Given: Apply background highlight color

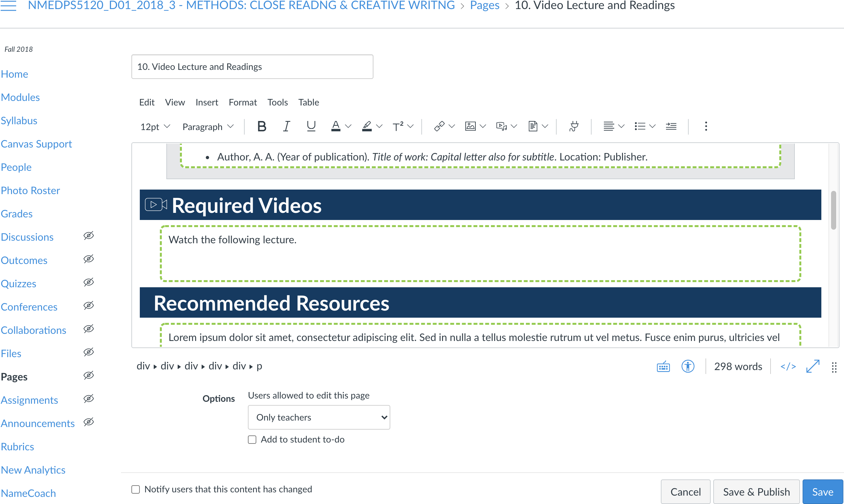Looking at the screenshot, I should click(x=367, y=126).
